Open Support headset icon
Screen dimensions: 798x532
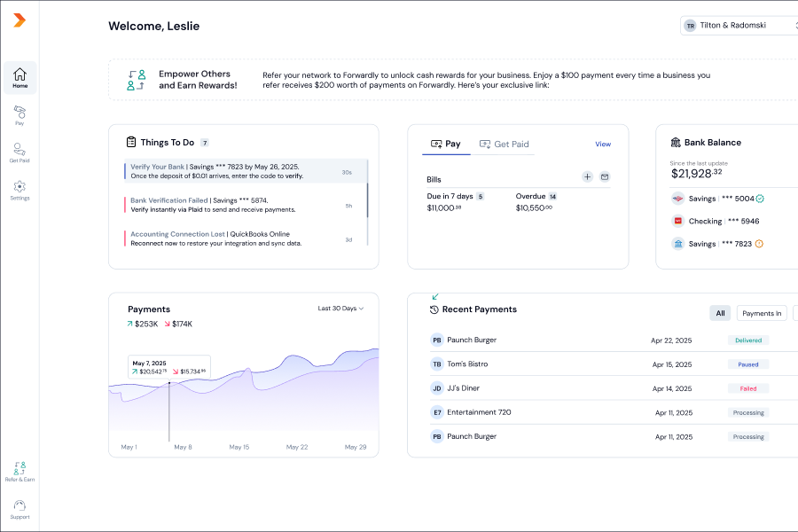[20, 508]
